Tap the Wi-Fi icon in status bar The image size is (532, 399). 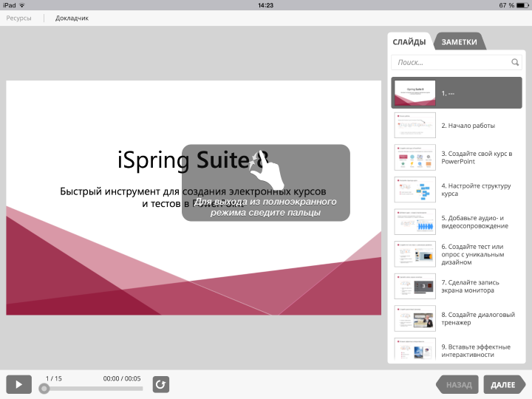pyautogui.click(x=22, y=5)
